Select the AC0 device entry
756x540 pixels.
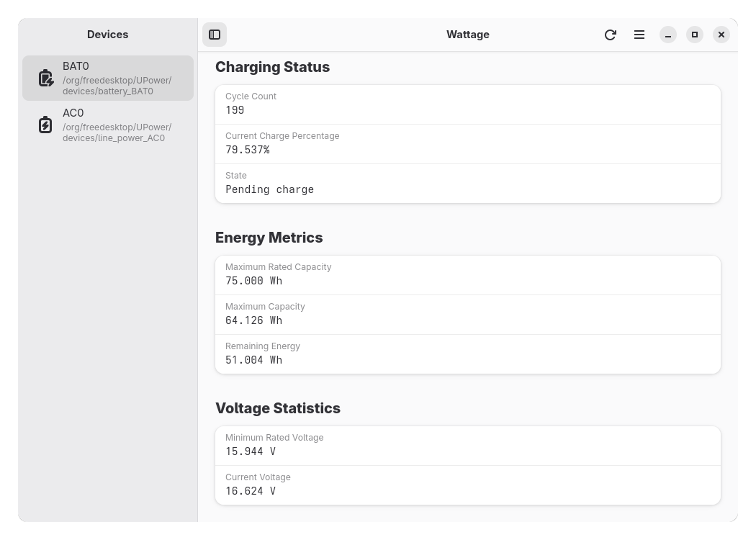(108, 125)
